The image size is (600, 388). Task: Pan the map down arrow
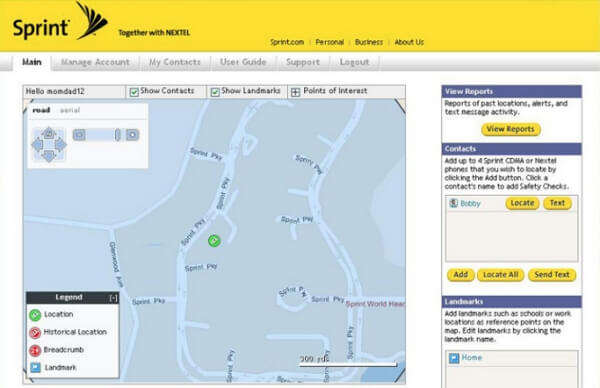click(49, 156)
